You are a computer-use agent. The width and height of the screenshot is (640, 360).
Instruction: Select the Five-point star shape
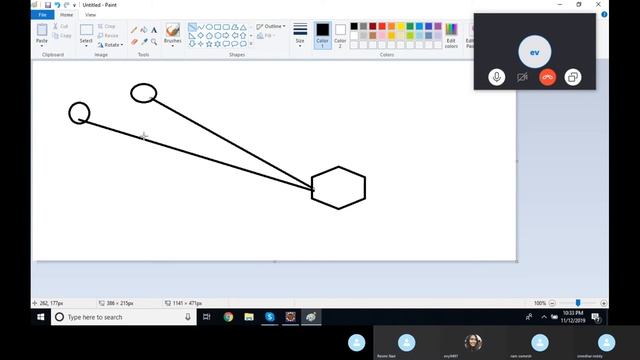209,44
